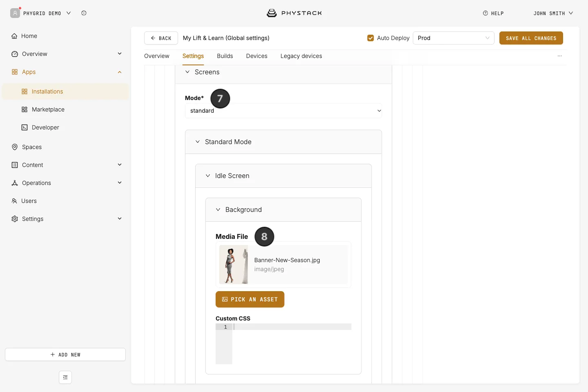Expand the Settings sidebar menu chevron
This screenshot has width=588, height=392.
tap(120, 218)
